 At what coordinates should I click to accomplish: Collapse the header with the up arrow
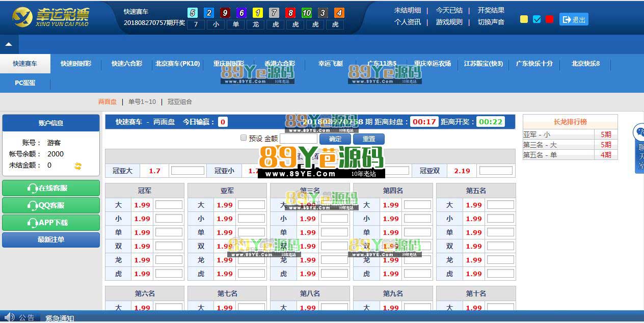(x=9, y=44)
